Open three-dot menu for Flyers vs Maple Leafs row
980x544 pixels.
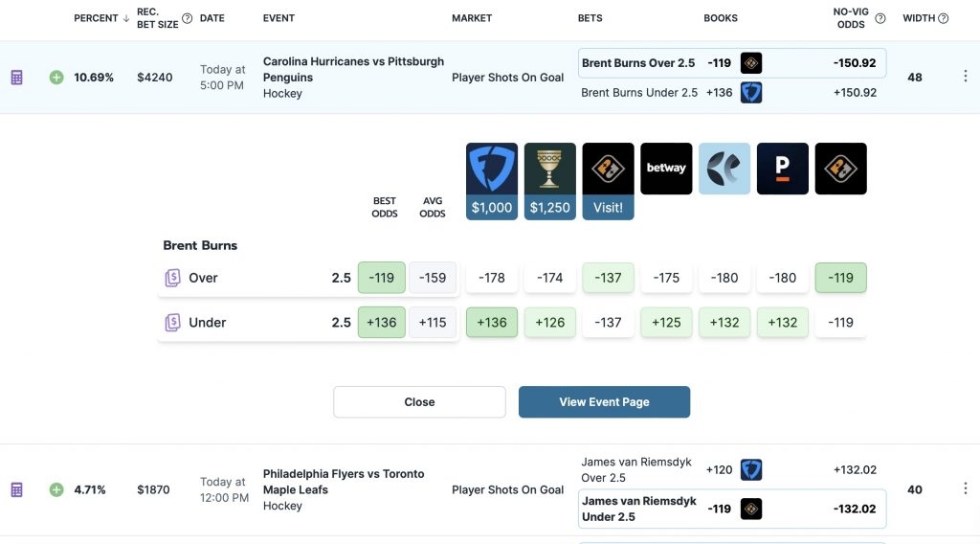(x=965, y=488)
